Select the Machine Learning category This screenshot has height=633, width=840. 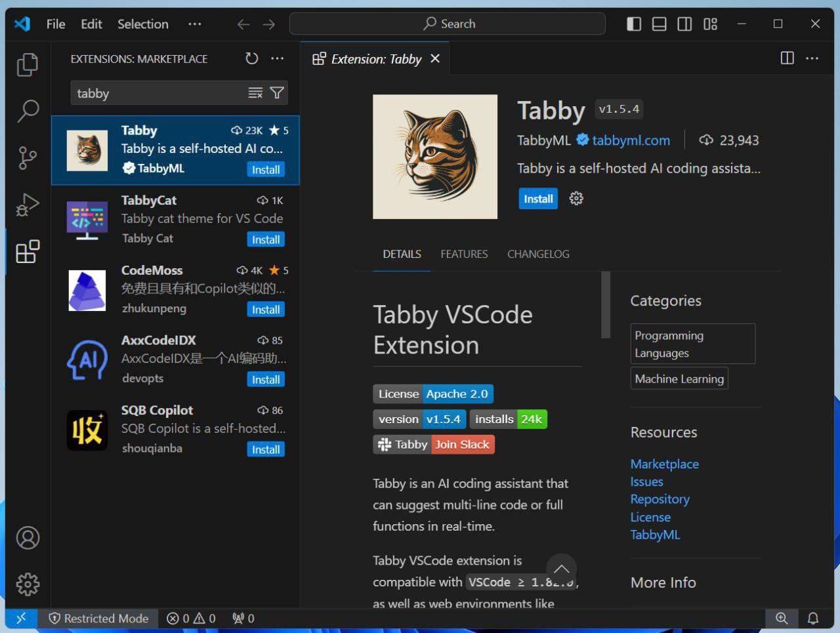[x=679, y=378]
